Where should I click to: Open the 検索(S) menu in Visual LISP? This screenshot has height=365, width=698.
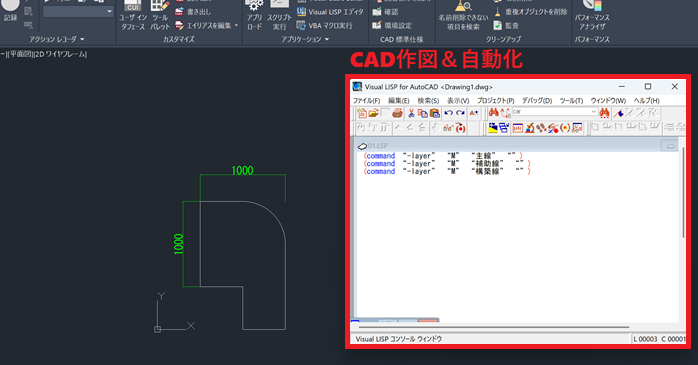click(x=428, y=101)
